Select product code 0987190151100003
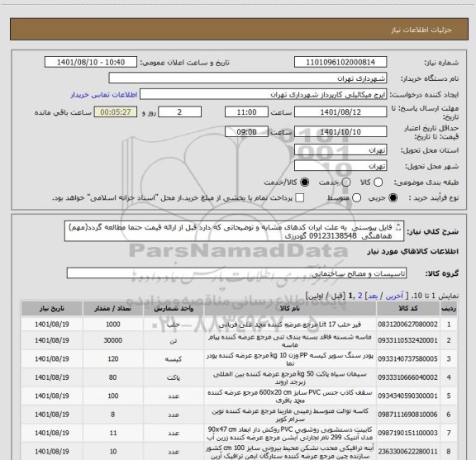The width and height of the screenshot is (476, 460). tap(407, 433)
